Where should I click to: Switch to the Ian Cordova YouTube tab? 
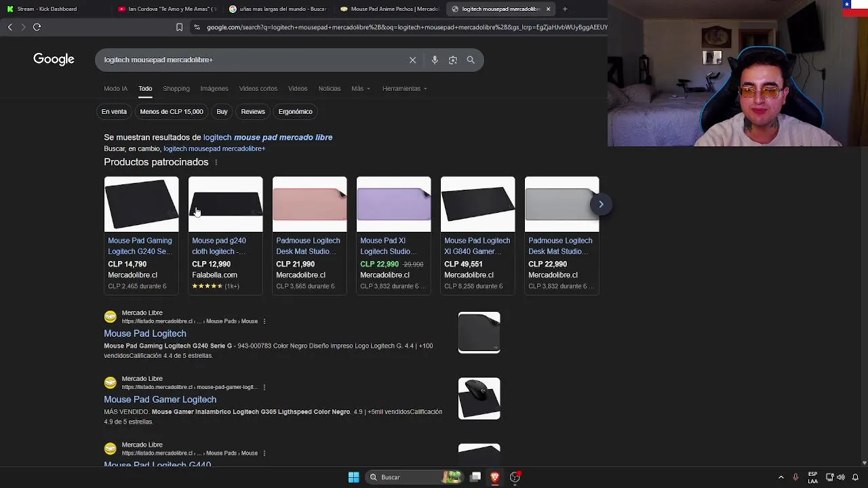pyautogui.click(x=167, y=9)
